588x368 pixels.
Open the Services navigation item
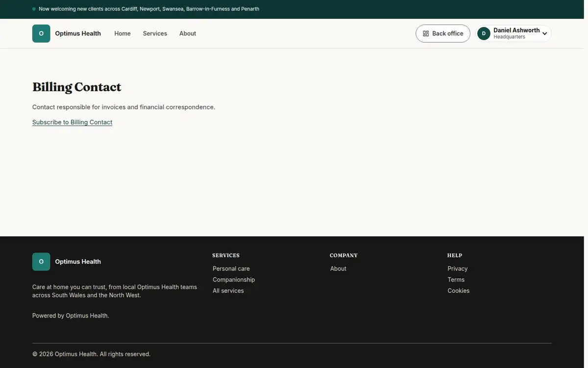155,33
